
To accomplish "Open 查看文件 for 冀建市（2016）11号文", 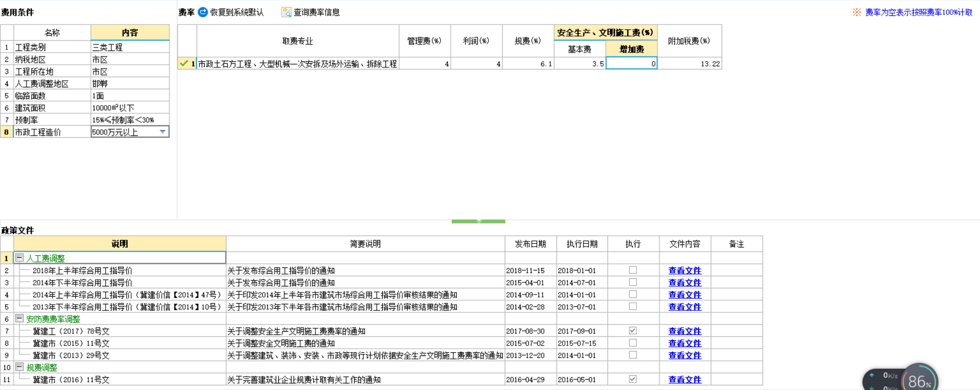I will click(x=685, y=380).
